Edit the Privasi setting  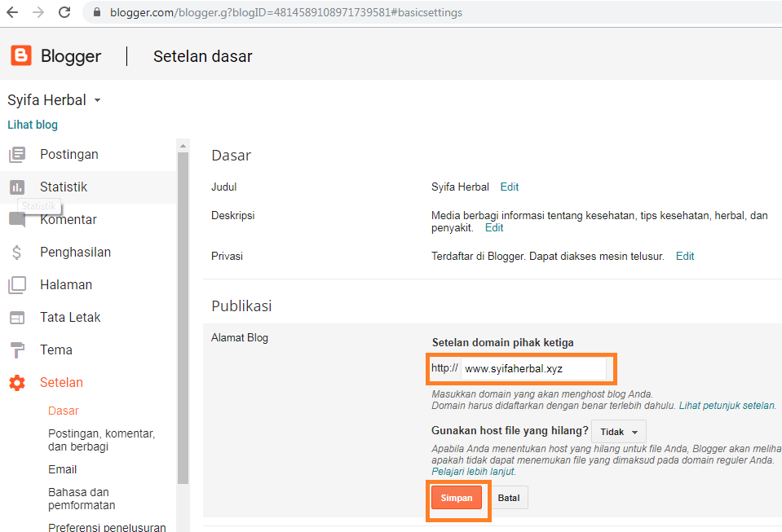[685, 256]
